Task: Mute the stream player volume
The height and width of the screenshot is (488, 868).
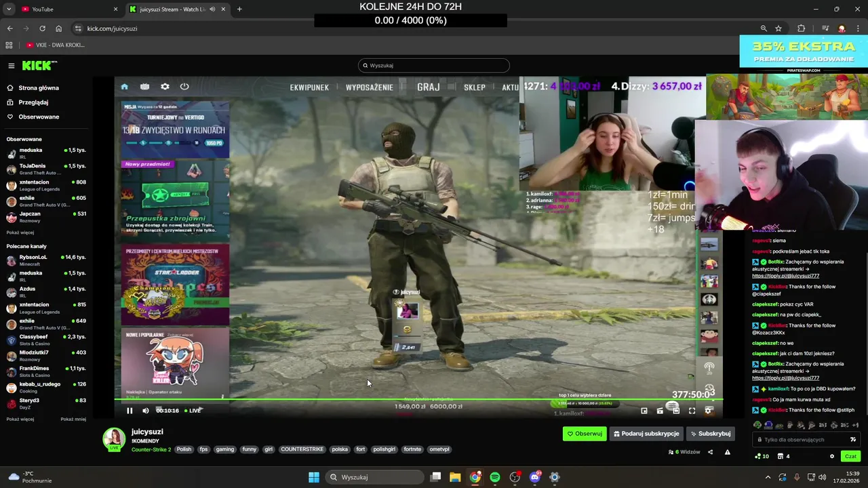Action: coord(145,411)
